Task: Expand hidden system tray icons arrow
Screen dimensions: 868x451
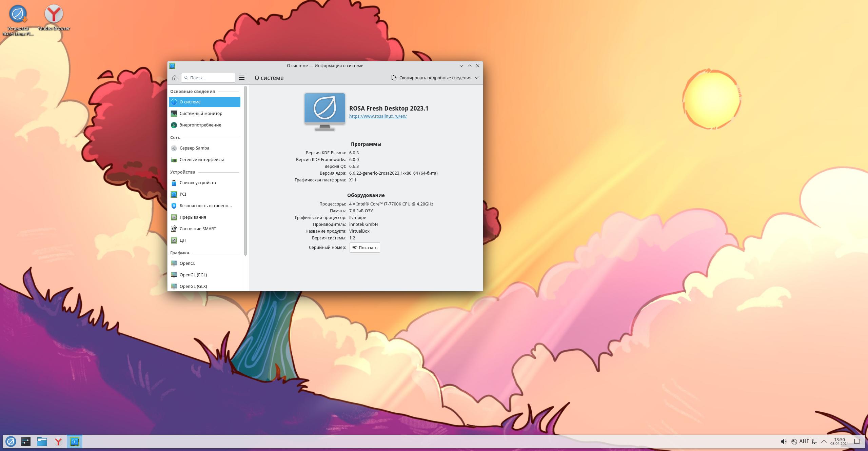Action: point(824,442)
